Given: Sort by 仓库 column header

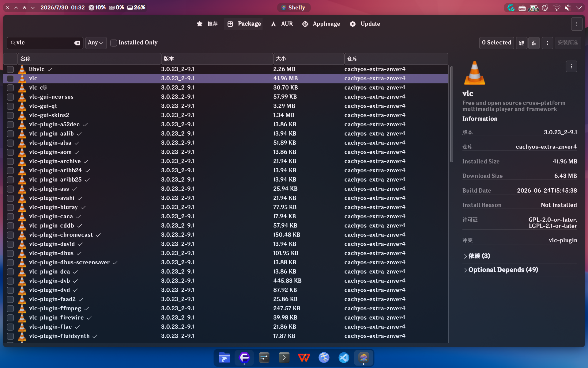Looking at the screenshot, I should click(x=396, y=59).
